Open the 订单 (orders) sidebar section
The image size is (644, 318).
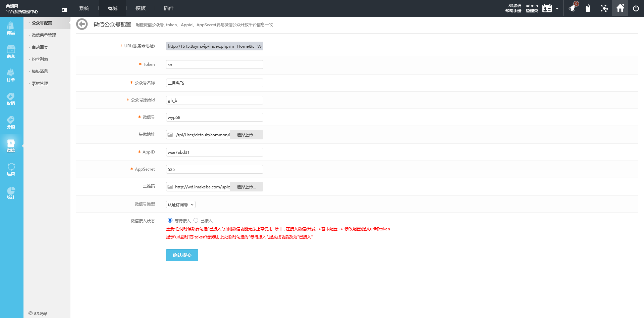11,75
